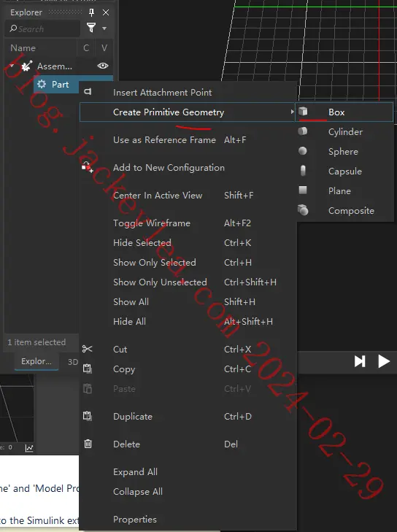Start the simulation play button
Viewport: 397px width, 532px height.
click(x=384, y=362)
